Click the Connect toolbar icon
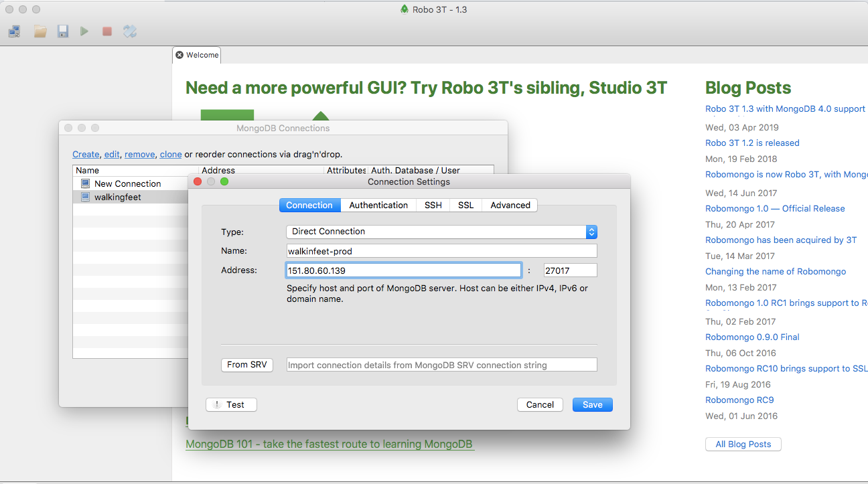The width and height of the screenshot is (868, 484). coord(15,31)
